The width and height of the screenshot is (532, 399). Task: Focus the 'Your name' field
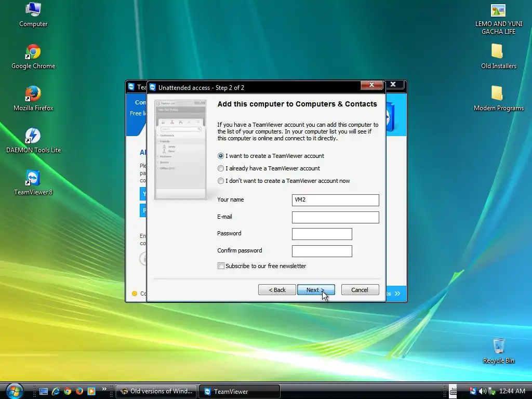pos(335,200)
